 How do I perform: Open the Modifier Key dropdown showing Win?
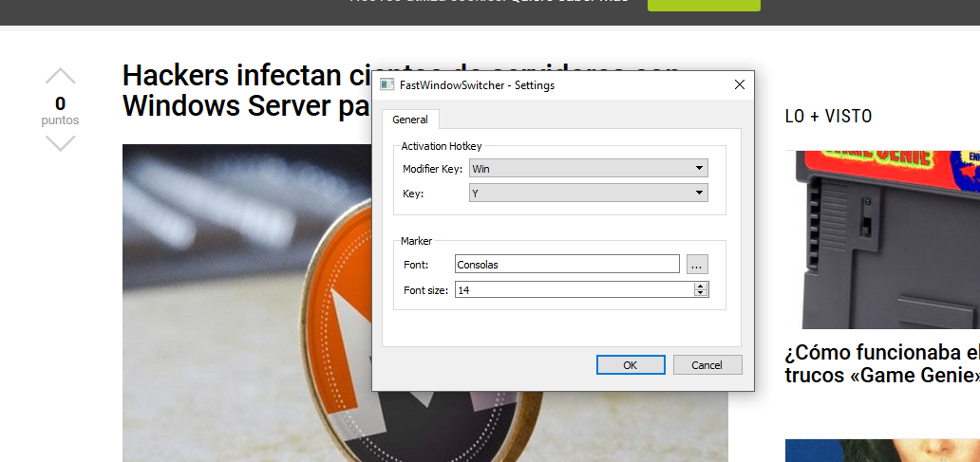588,168
